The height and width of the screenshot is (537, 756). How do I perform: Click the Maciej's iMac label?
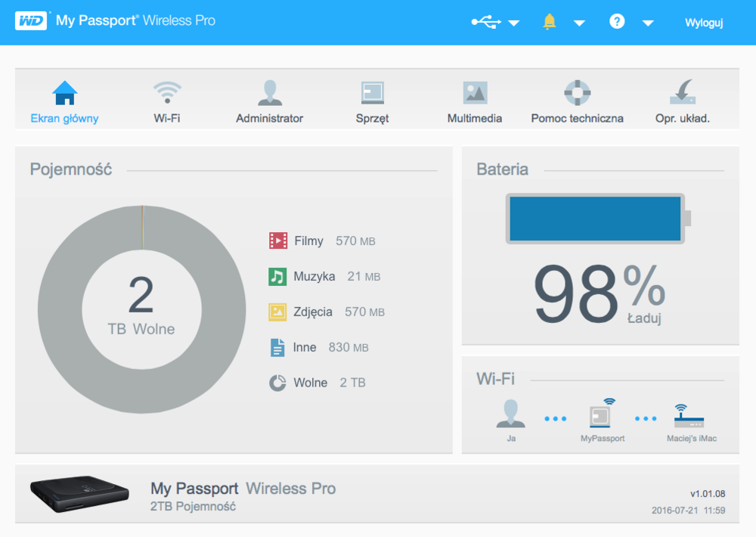(x=692, y=439)
